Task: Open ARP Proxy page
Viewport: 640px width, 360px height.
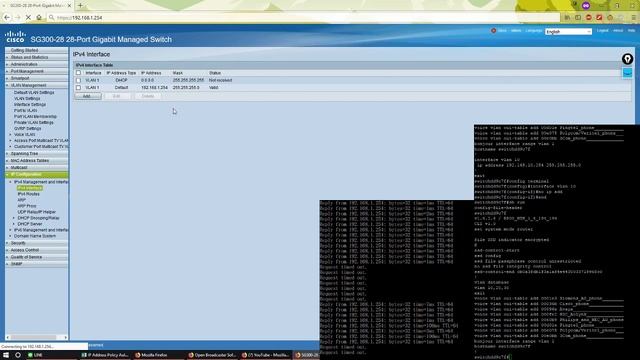Action: coord(27,206)
